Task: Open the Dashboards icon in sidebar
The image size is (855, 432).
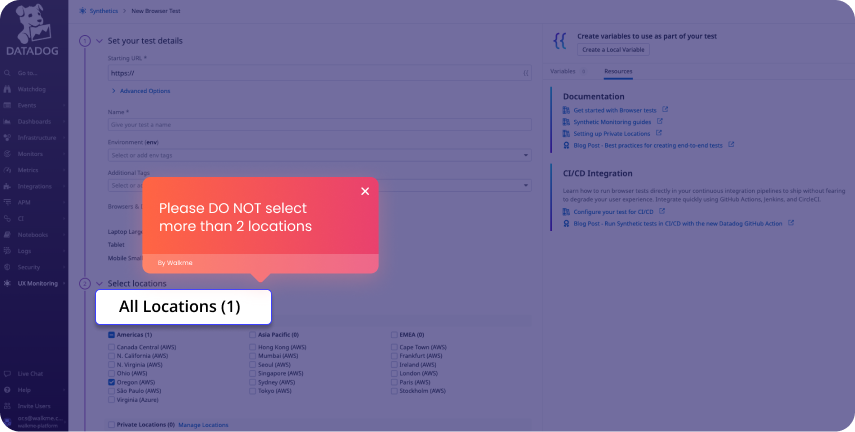Action: coord(8,121)
